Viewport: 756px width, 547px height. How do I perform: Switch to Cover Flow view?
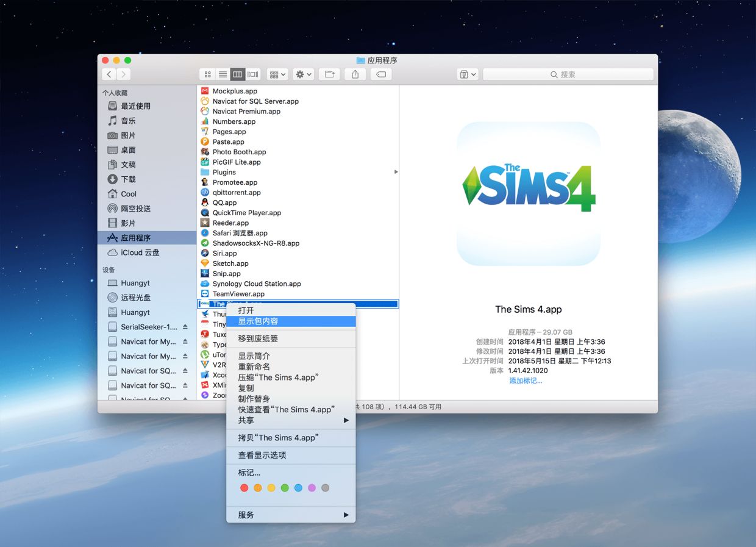[252, 74]
